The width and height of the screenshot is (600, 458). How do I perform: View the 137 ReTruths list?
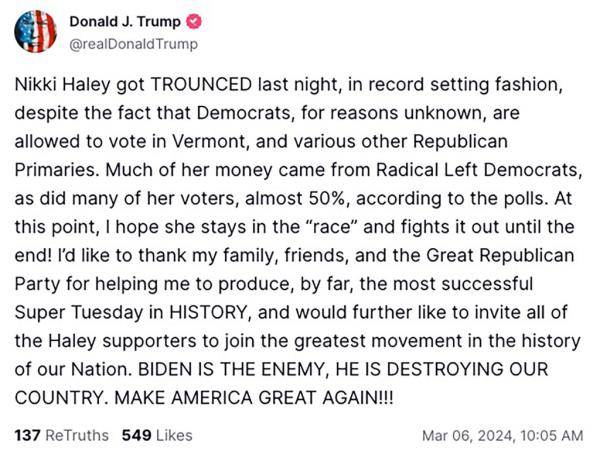pos(62,435)
